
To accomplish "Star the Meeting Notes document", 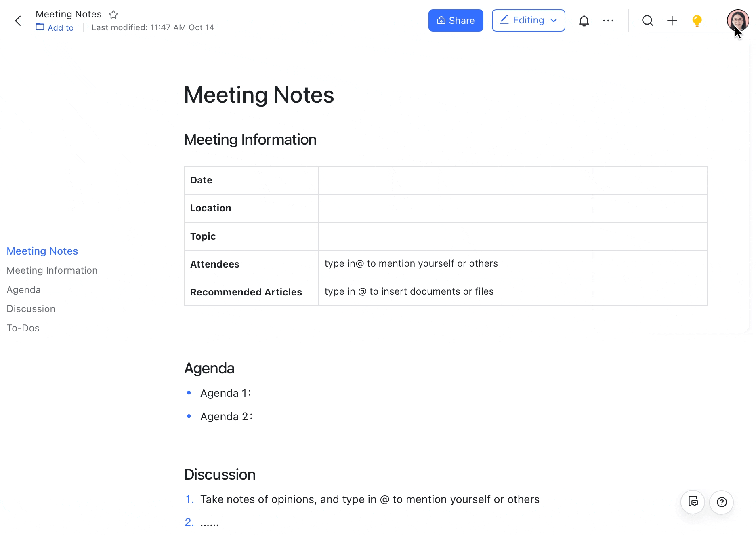I will [113, 15].
